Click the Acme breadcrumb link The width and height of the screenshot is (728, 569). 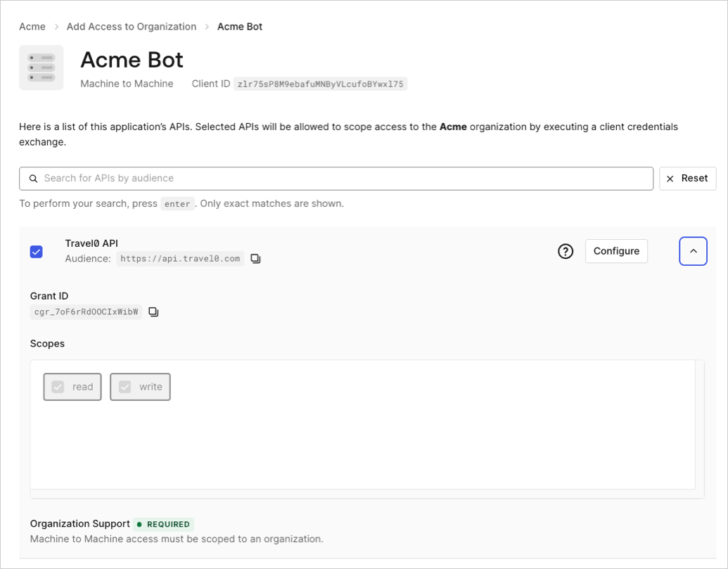(x=32, y=27)
